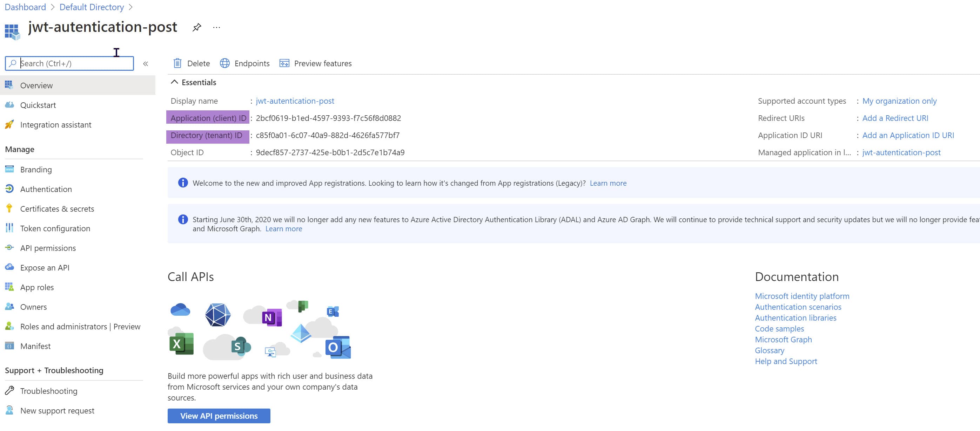Click Learn more about ADAL deprecation
The image size is (980, 431).
tap(283, 228)
